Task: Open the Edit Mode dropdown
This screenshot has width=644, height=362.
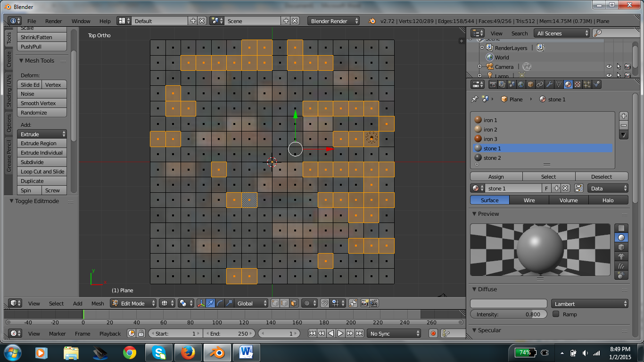Action: coord(133,303)
